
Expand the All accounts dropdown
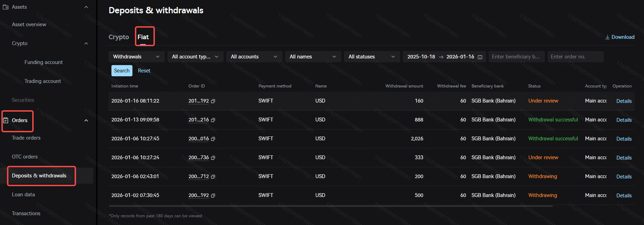tap(254, 57)
